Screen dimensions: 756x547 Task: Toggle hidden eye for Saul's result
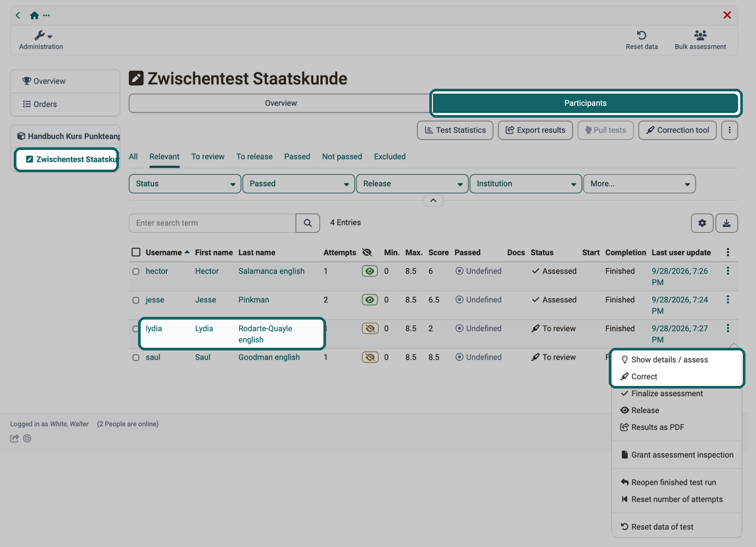tap(370, 357)
